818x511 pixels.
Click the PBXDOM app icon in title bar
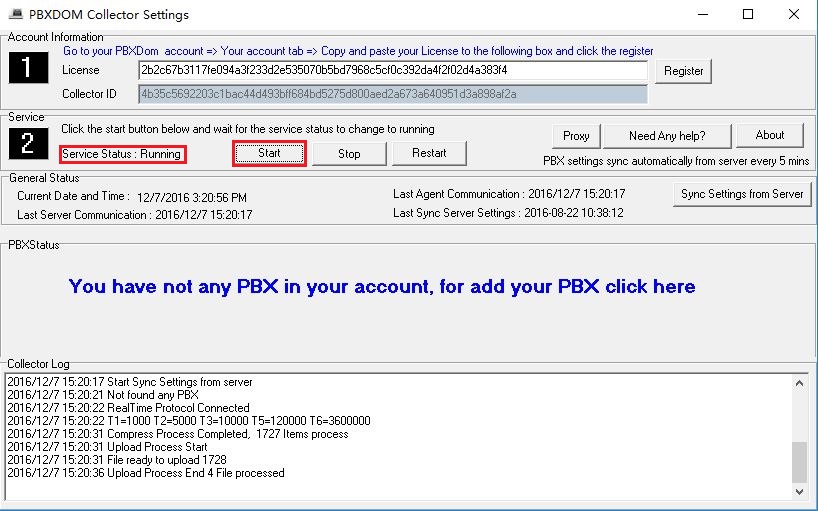pos(15,14)
